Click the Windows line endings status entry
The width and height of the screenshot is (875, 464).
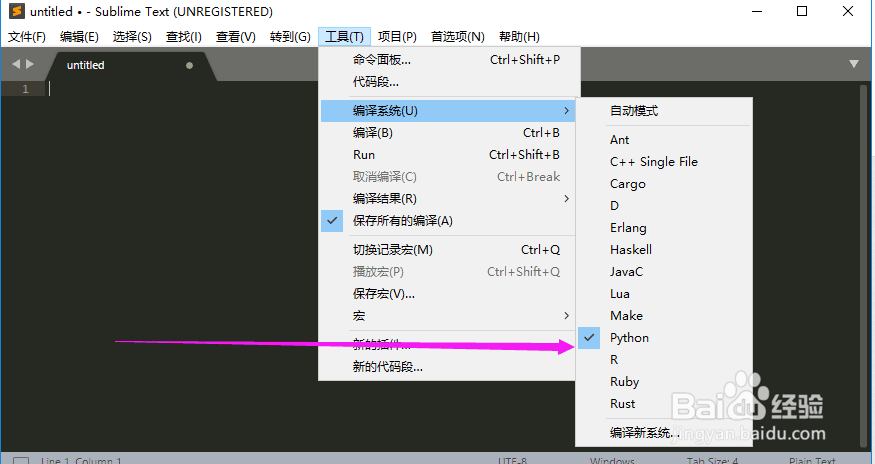612,461
